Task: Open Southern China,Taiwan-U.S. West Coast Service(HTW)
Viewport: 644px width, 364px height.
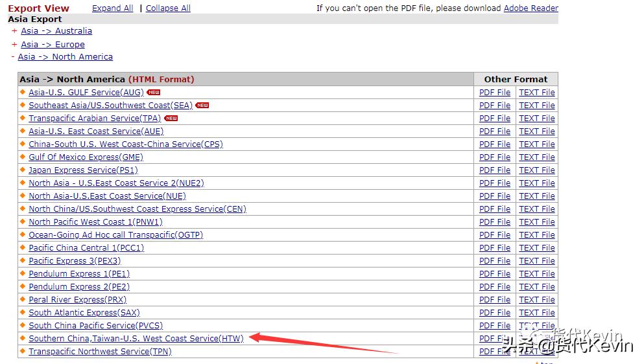Action: click(x=136, y=339)
